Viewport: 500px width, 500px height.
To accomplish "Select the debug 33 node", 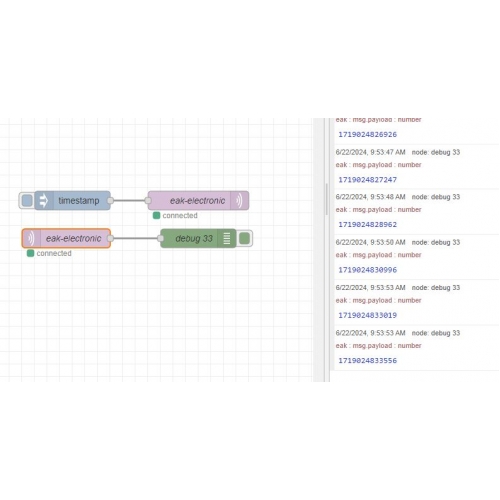I will [198, 238].
